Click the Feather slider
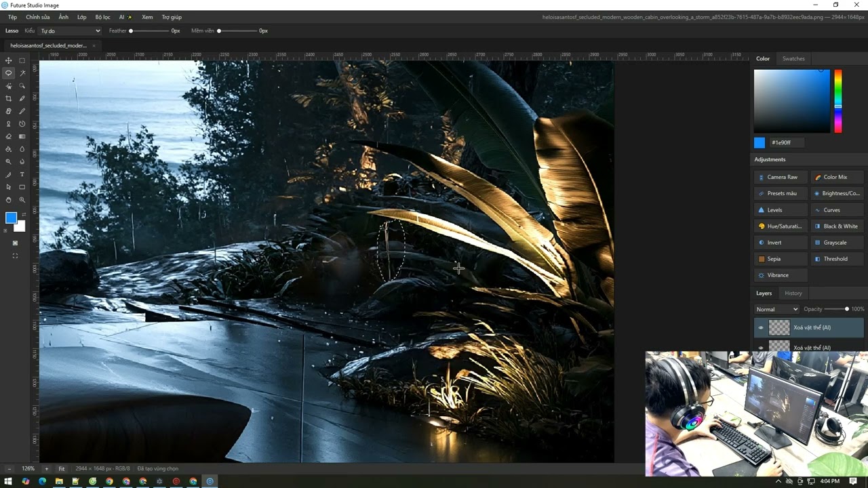Viewport: 868px width, 488px height. point(150,30)
